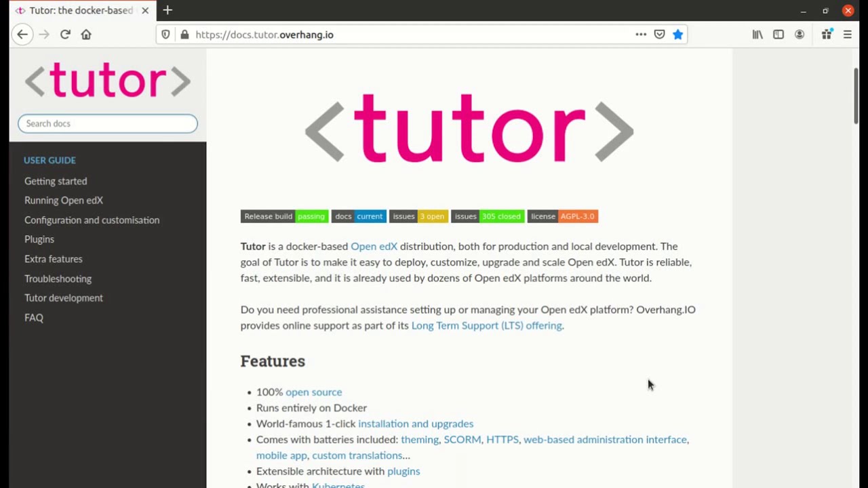Open a new browser tab
This screenshot has height=488, width=868.
[167, 10]
